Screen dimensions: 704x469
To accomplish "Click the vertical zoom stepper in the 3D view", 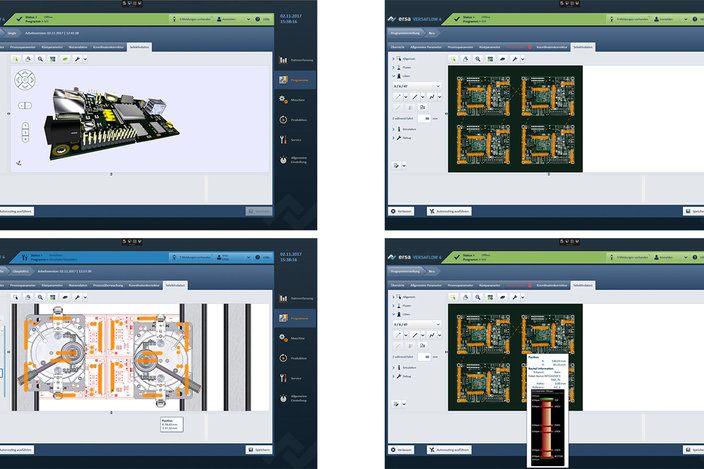I will [25, 132].
